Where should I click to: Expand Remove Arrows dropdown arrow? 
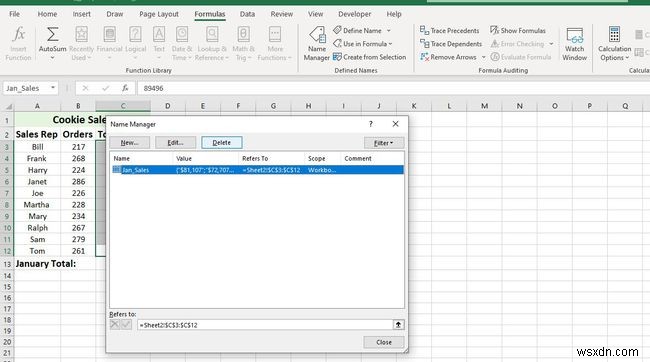coord(483,57)
